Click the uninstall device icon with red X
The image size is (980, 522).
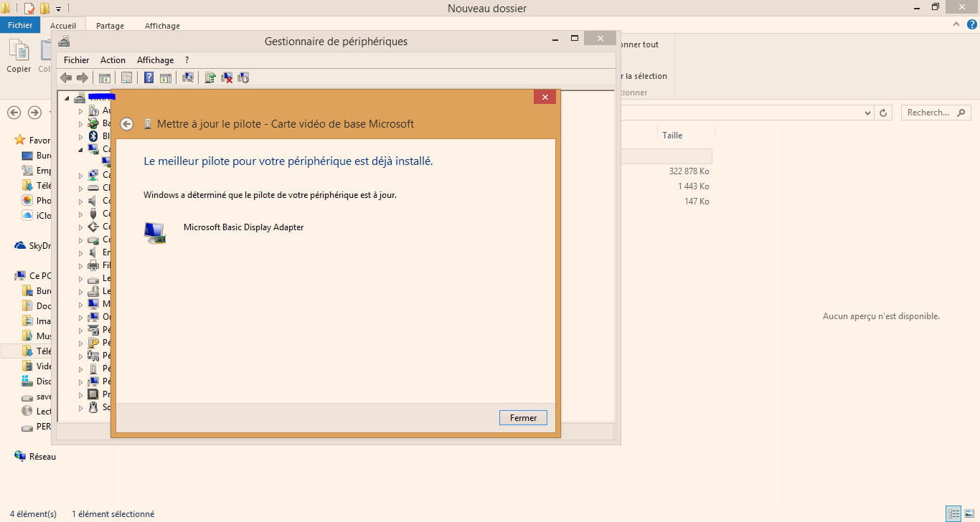[x=227, y=77]
